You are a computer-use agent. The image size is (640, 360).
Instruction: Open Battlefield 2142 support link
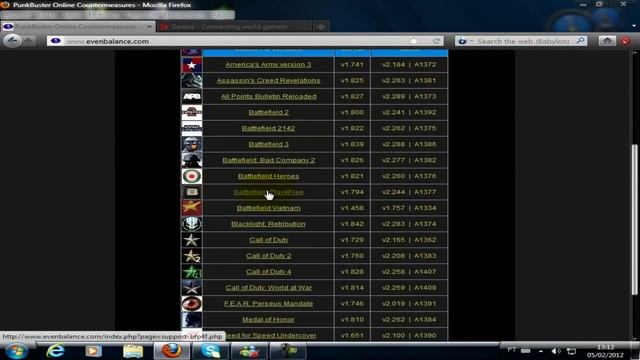point(268,128)
